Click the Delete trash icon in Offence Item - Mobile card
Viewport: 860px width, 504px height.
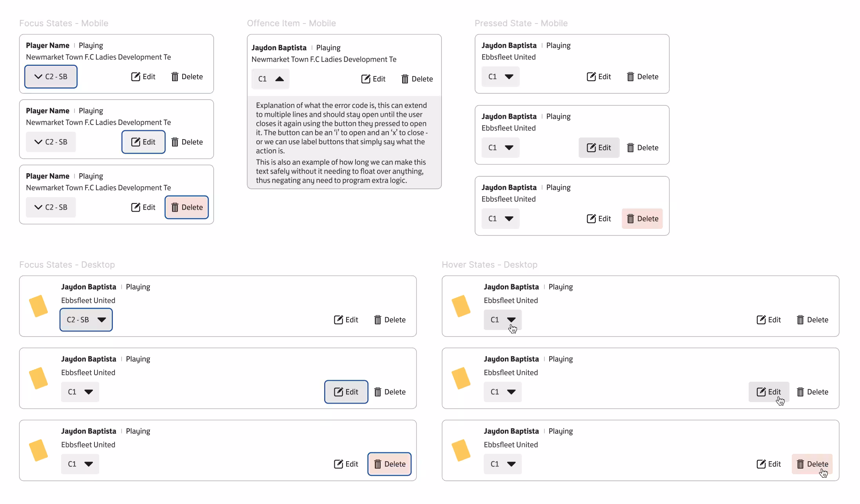pos(405,79)
